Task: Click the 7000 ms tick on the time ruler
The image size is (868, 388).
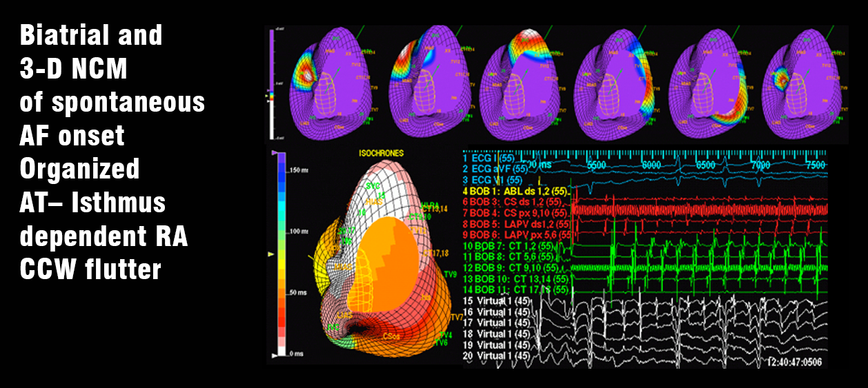Action: pyautogui.click(x=760, y=166)
